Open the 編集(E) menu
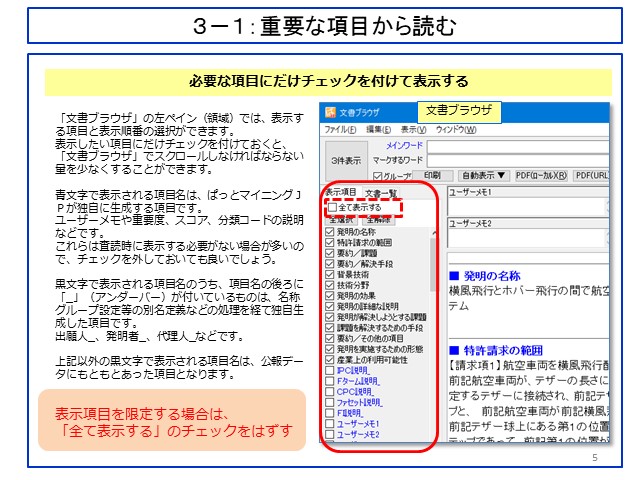640x480 pixels. [x=378, y=130]
